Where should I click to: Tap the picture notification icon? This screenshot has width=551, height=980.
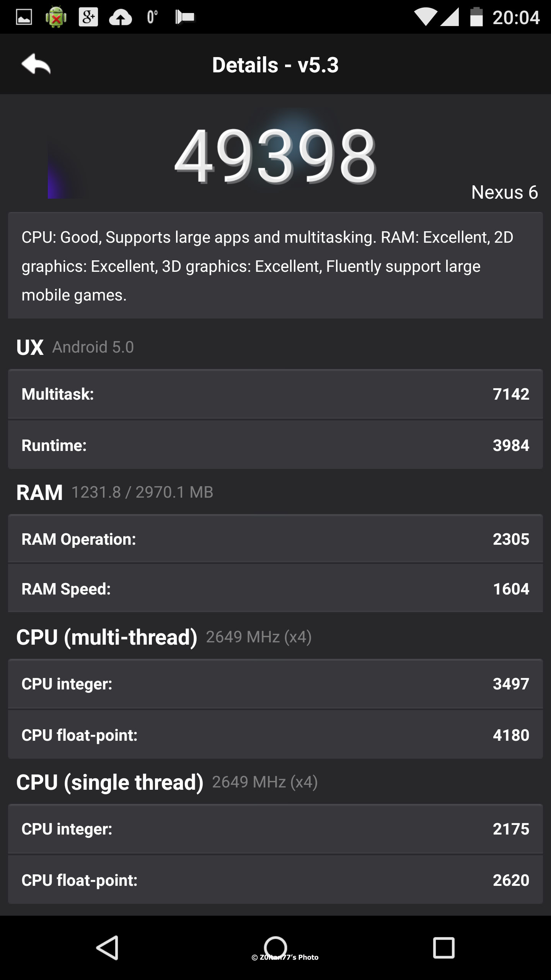(x=24, y=17)
